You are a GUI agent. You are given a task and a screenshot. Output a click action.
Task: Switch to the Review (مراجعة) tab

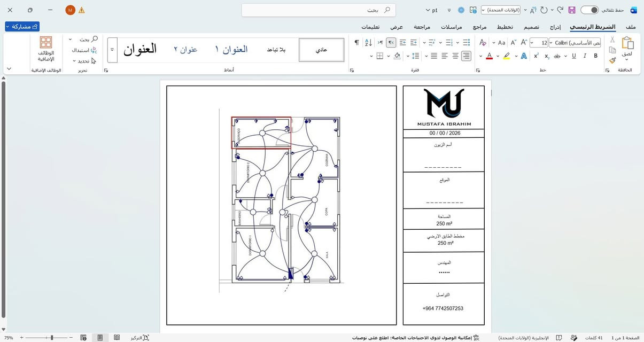coord(422,27)
